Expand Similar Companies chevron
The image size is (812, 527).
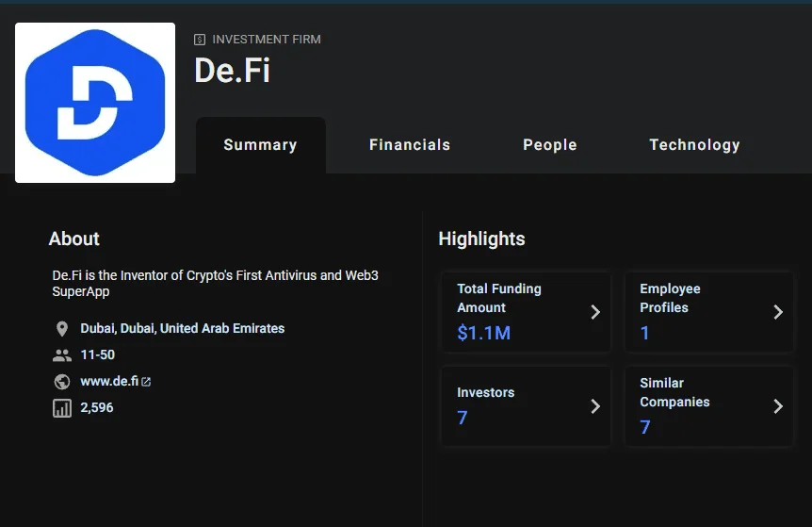pos(778,406)
